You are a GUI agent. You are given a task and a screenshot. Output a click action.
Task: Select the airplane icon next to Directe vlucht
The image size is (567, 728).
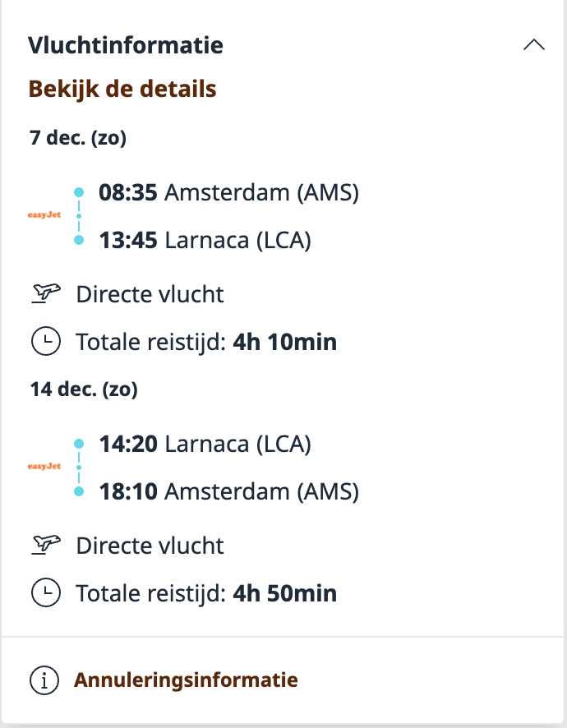point(46,293)
